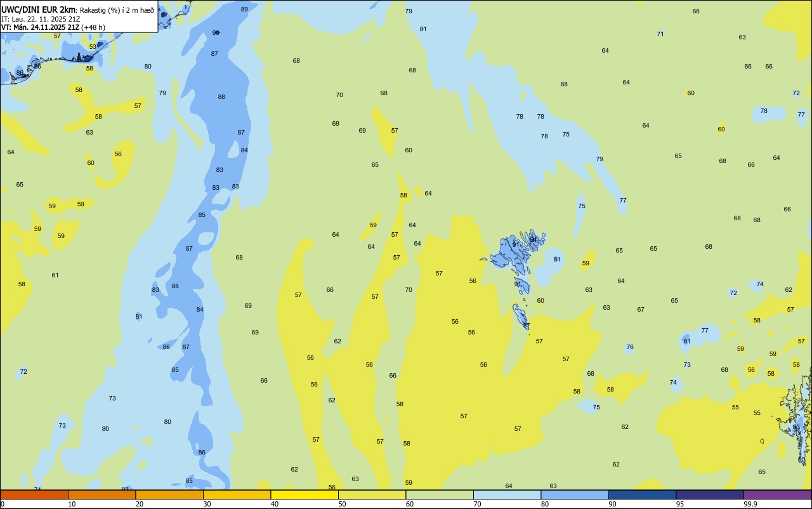The height and width of the screenshot is (509, 812).
Task: Select the legend tick label '99.9'
Action: 750,504
